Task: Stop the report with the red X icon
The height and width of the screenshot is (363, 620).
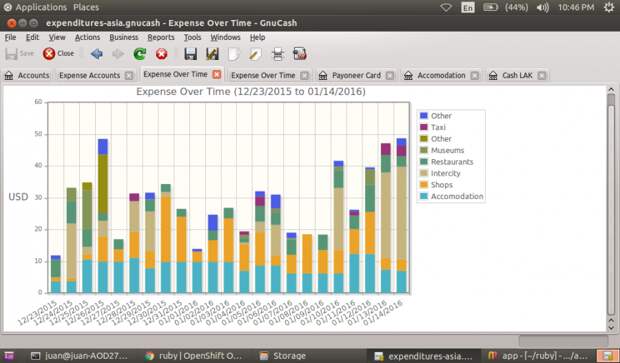Action: point(161,54)
